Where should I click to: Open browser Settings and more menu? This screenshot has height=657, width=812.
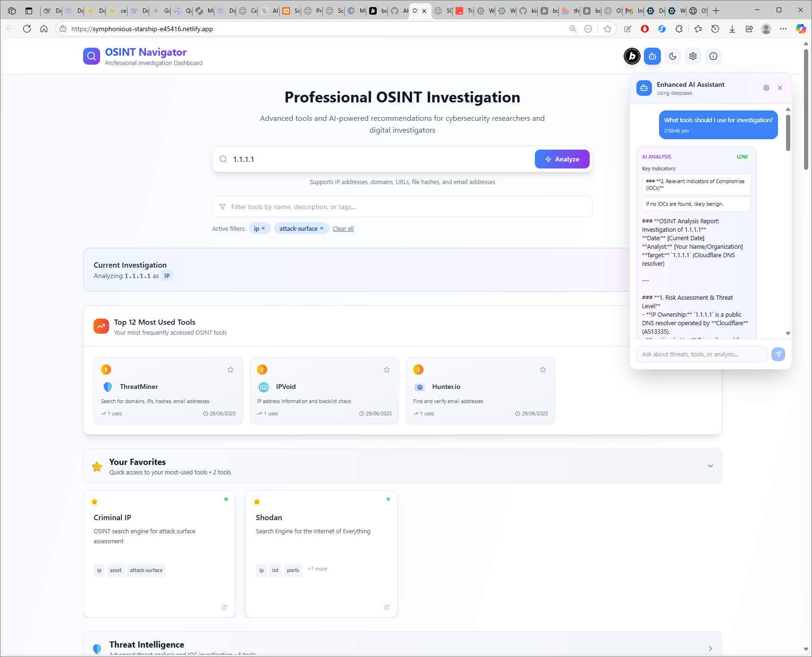[783, 29]
